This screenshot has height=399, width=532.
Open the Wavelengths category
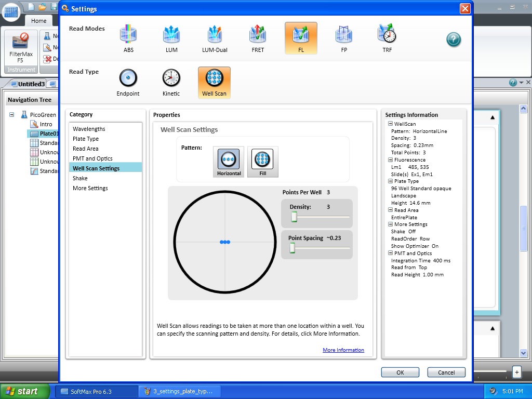pos(89,129)
